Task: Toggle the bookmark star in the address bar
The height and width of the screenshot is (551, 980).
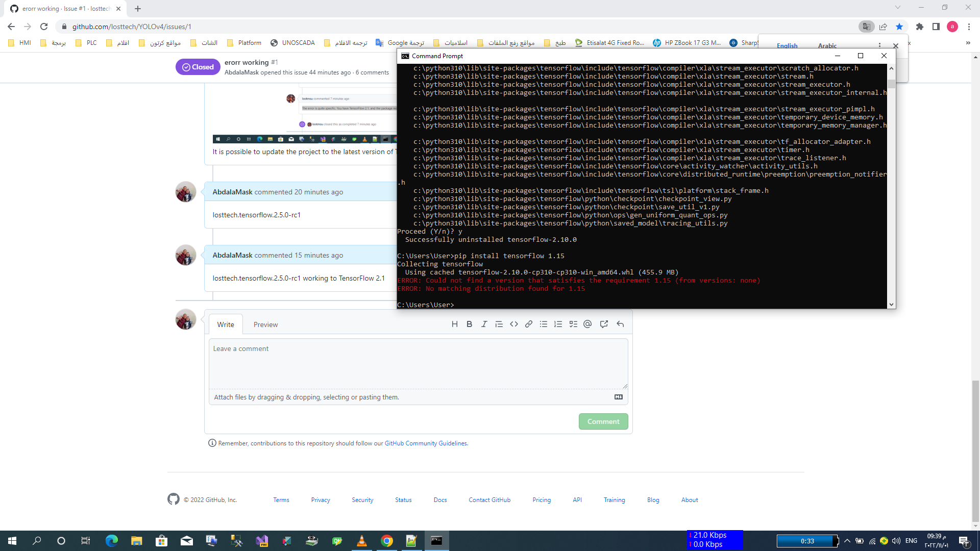Action: click(x=899, y=27)
